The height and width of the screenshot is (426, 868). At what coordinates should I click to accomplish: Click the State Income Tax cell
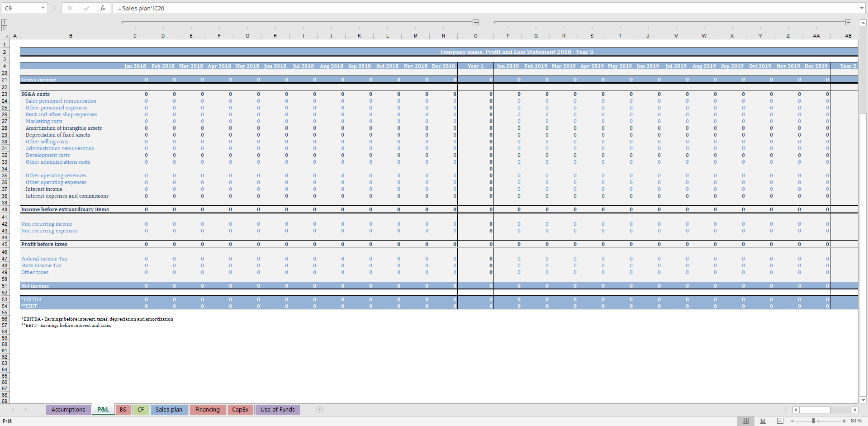pos(70,265)
